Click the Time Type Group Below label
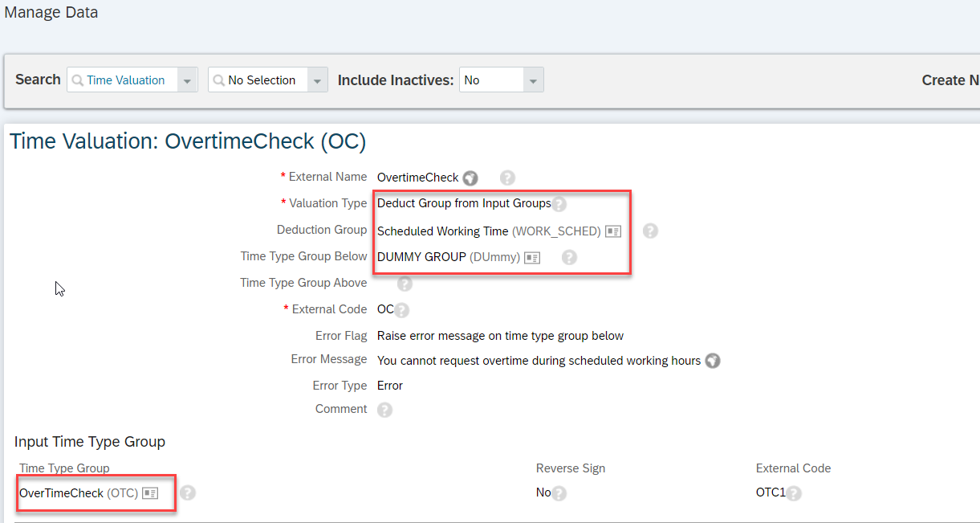 [x=303, y=256]
